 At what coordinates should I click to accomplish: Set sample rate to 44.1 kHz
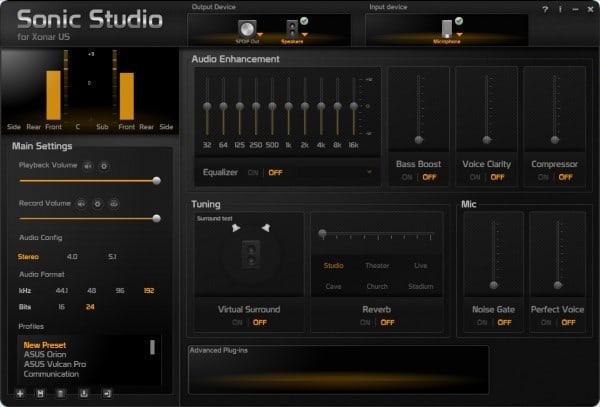tap(62, 291)
